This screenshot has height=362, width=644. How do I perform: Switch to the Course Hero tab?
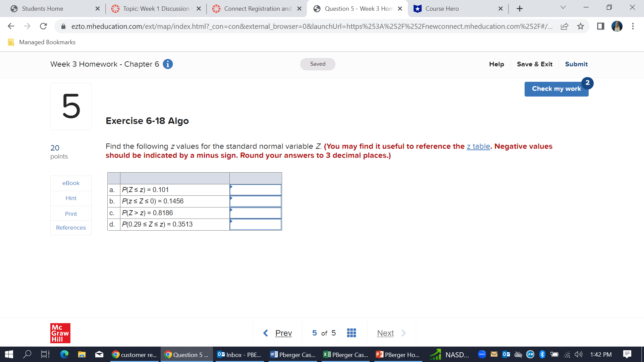point(442,9)
